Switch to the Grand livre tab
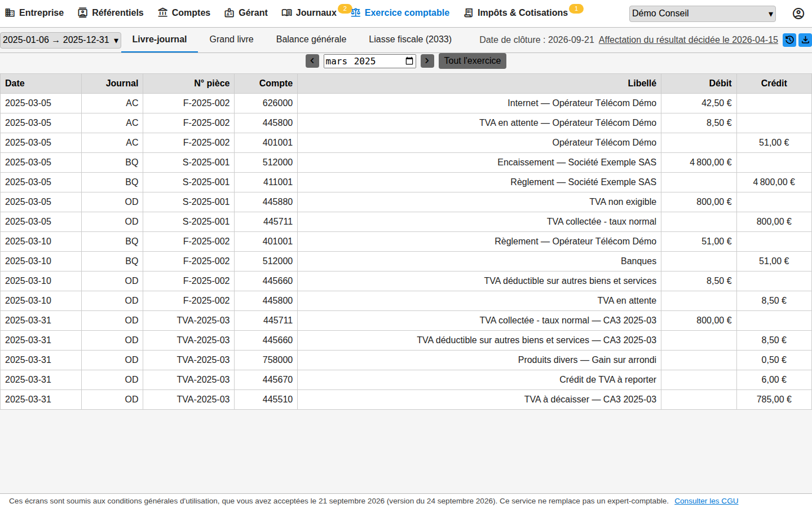The height and width of the screenshot is (508, 812). tap(232, 40)
